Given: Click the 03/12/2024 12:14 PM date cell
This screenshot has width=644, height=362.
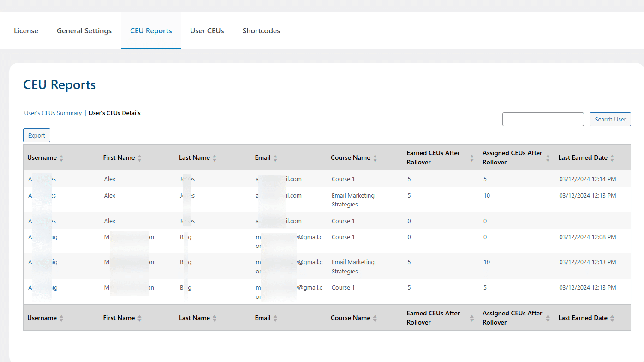Looking at the screenshot, I should (x=587, y=179).
